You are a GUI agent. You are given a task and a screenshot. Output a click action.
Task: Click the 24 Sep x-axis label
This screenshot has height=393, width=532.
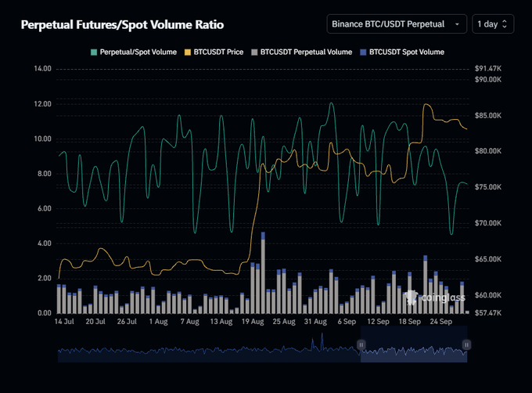(441, 322)
